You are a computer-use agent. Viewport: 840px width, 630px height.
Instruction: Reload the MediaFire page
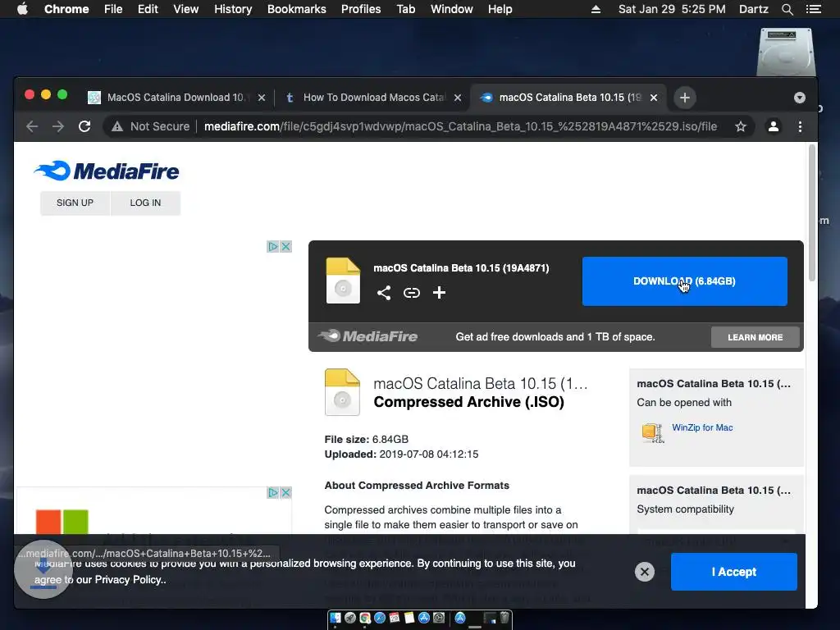click(84, 126)
